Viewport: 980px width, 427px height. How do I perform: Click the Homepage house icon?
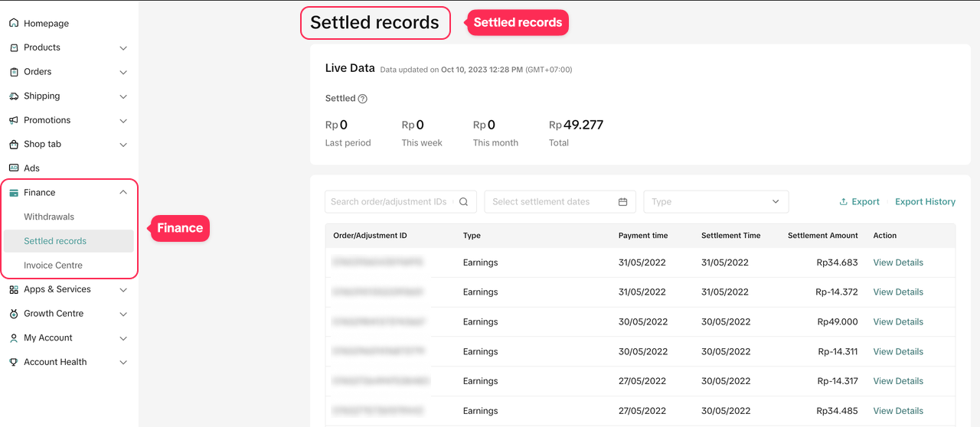(x=14, y=23)
